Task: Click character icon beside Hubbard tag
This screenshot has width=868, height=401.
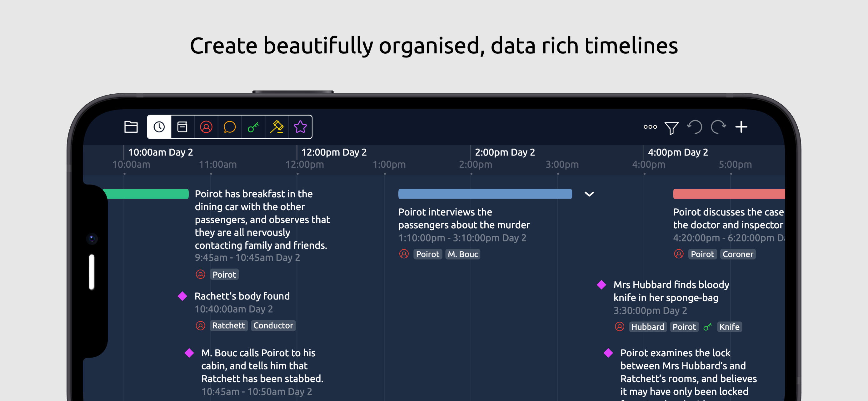Action: click(619, 327)
